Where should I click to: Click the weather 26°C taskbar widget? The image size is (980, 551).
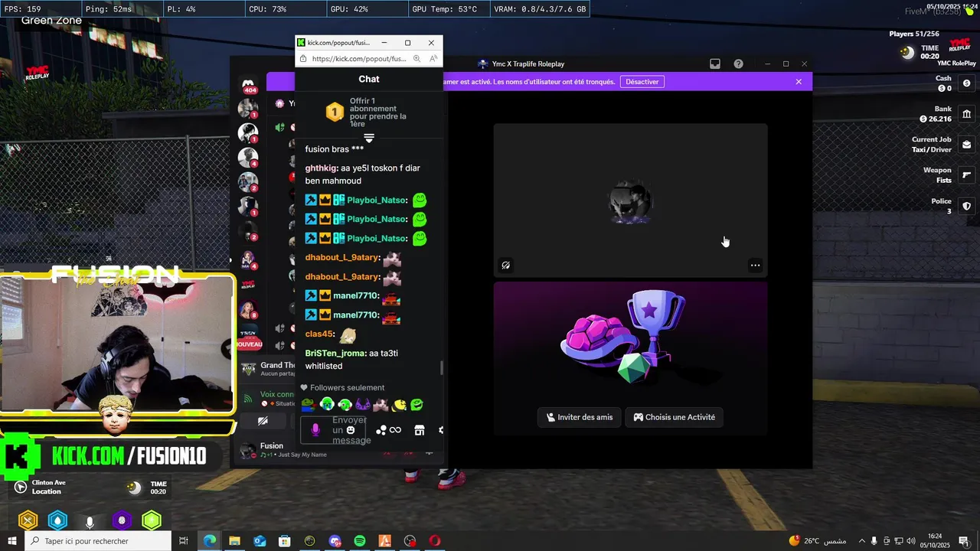[x=817, y=541]
